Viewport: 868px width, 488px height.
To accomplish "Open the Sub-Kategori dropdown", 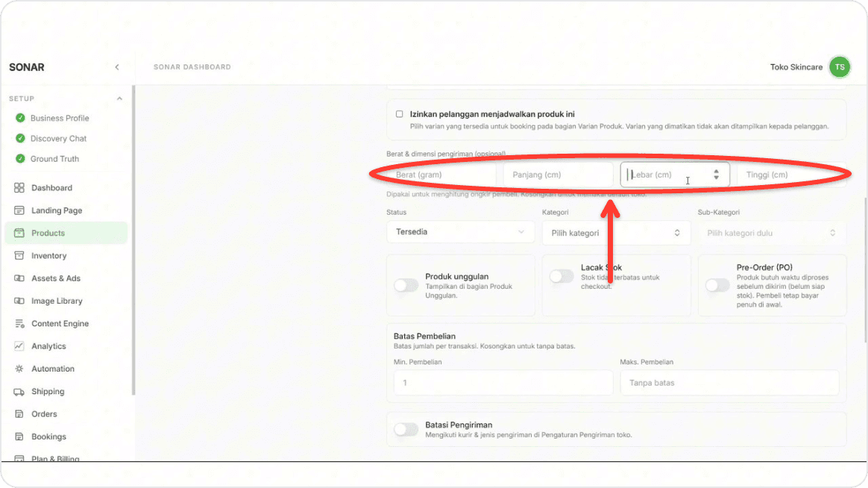I will pos(772,234).
